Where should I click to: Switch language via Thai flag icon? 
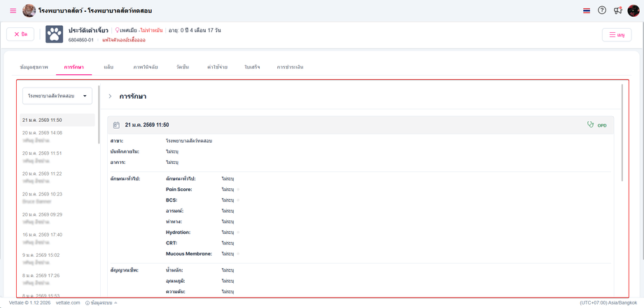click(x=587, y=10)
